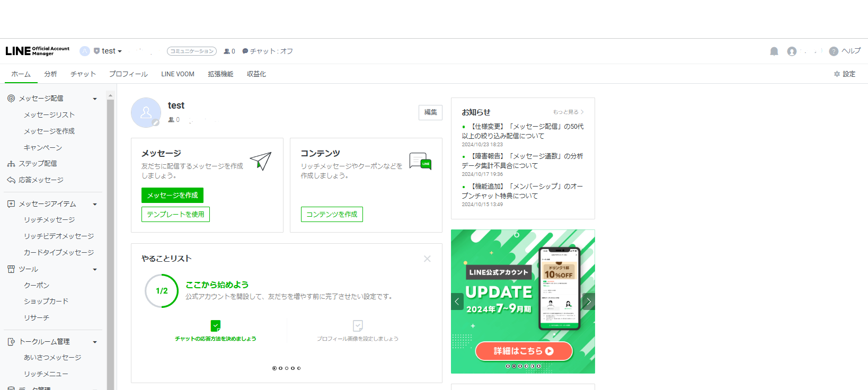Open メッセージリスト in sidebar
The width and height of the screenshot is (868, 390).
[49, 115]
